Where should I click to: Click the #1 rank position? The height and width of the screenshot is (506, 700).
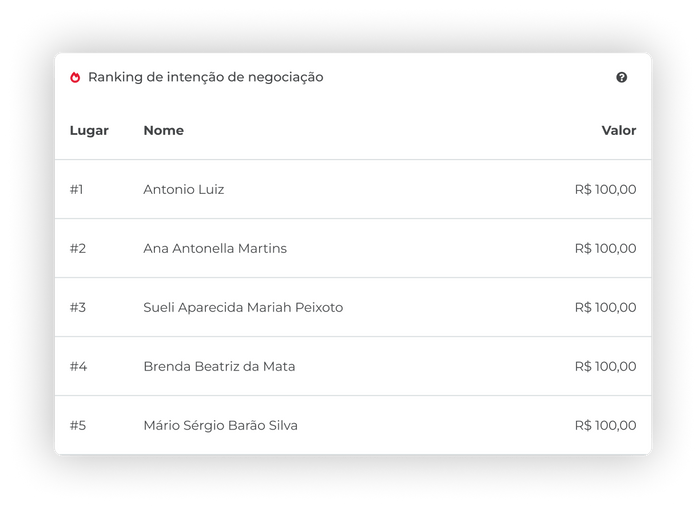click(x=77, y=189)
